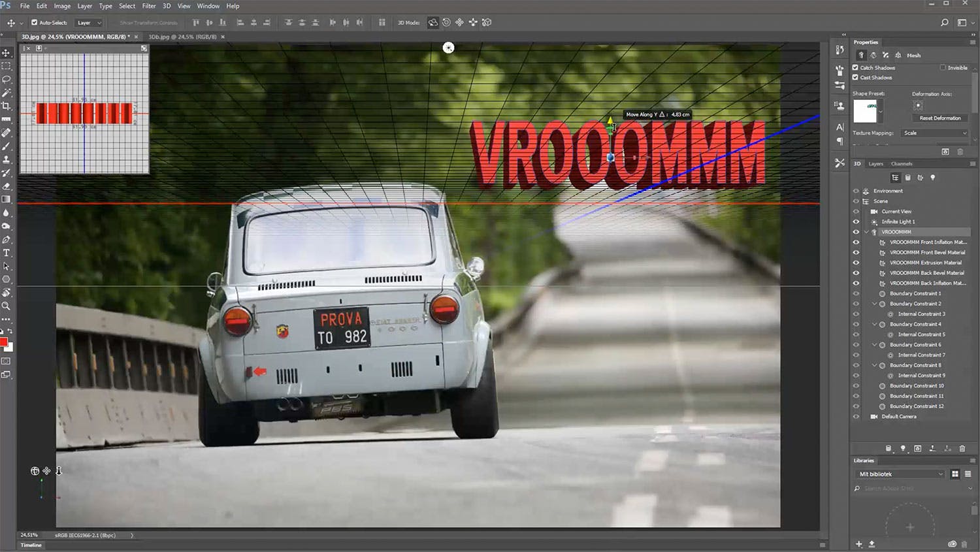Switch to the 3Db.jpg document tab

coord(182,37)
